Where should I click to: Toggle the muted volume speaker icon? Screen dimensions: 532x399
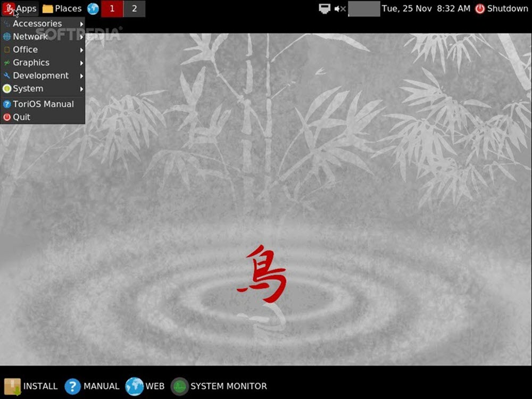pyautogui.click(x=340, y=9)
